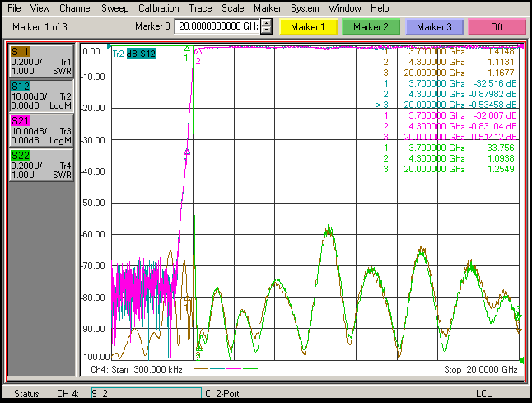Image resolution: width=532 pixels, height=403 pixels.
Task: Click marker 1 triangle on the trace
Action: (x=186, y=49)
